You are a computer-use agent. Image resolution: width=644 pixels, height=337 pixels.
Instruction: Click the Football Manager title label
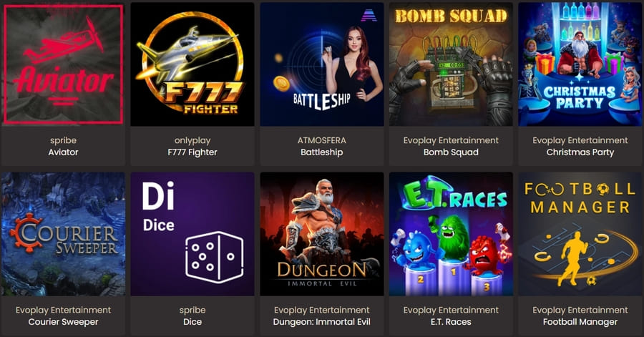point(580,322)
